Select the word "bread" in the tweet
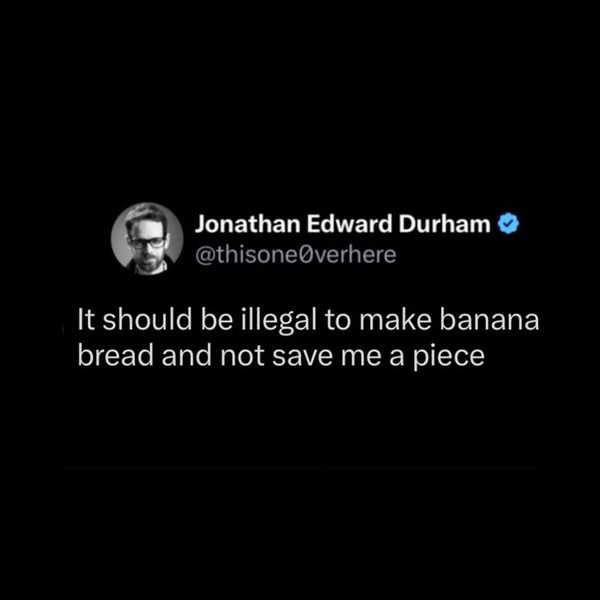 pos(116,355)
